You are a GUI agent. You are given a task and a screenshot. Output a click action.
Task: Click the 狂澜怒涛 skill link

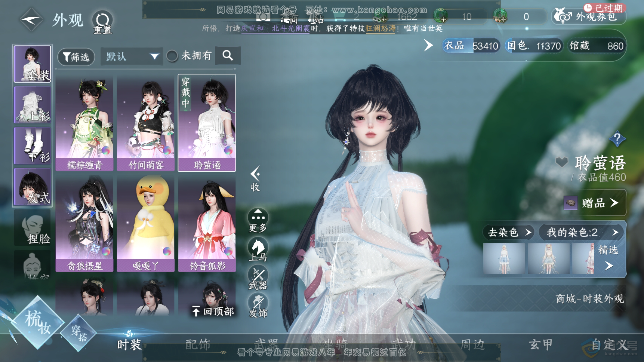coord(380,28)
